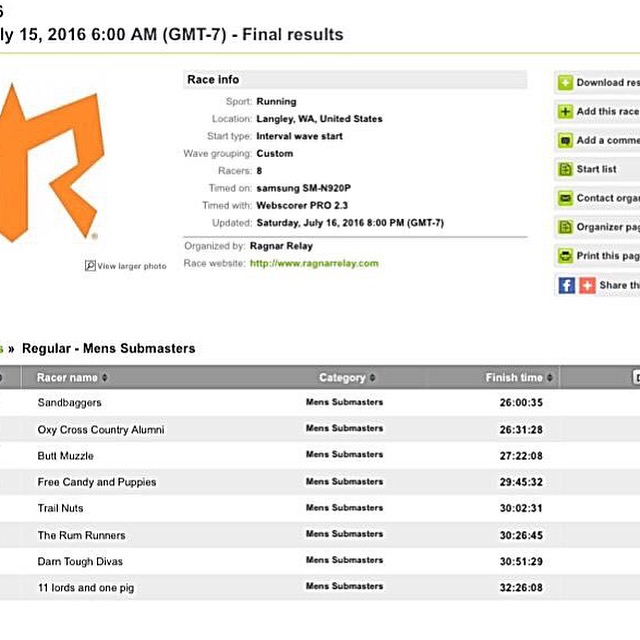Viewport: 640px width, 640px height.
Task: Click the Custom wave grouping value
Action: (x=275, y=153)
